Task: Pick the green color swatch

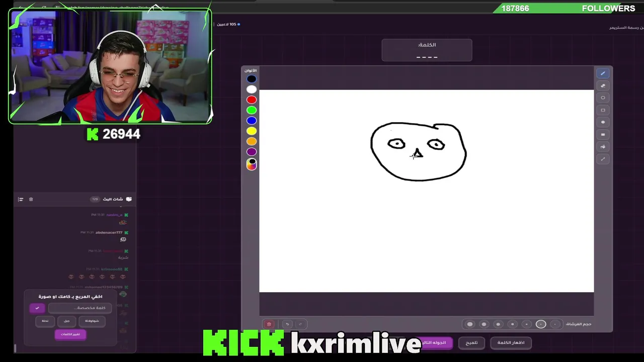Action: click(x=252, y=110)
